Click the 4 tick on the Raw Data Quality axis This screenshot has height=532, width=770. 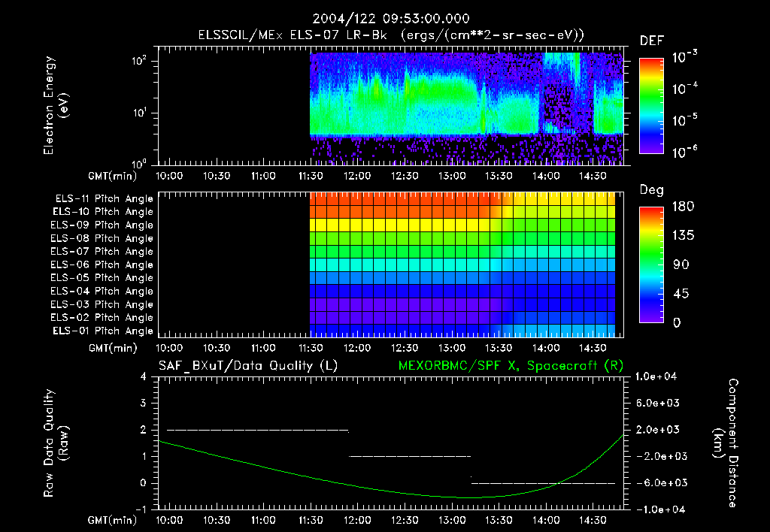click(x=144, y=376)
